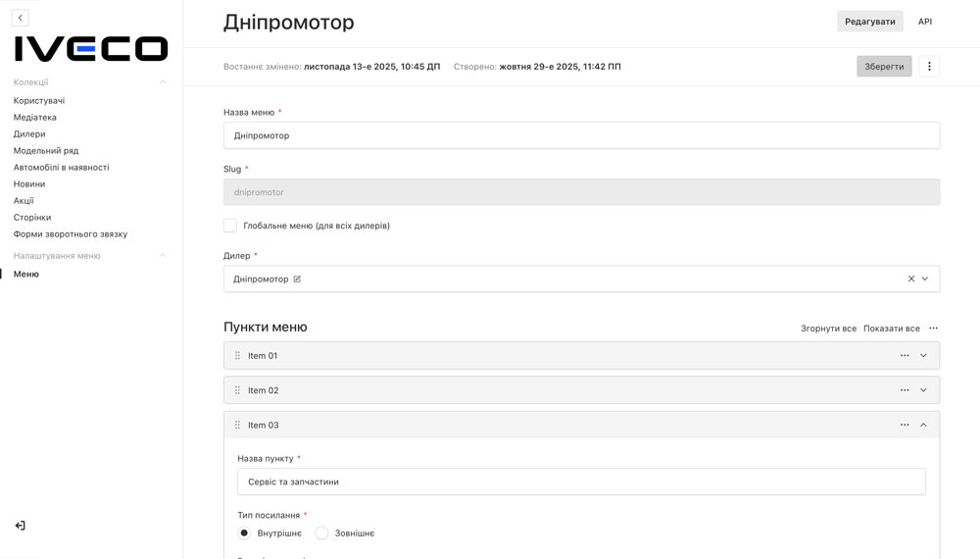980x559 pixels.
Task: Click the Зберегти button
Action: (884, 66)
